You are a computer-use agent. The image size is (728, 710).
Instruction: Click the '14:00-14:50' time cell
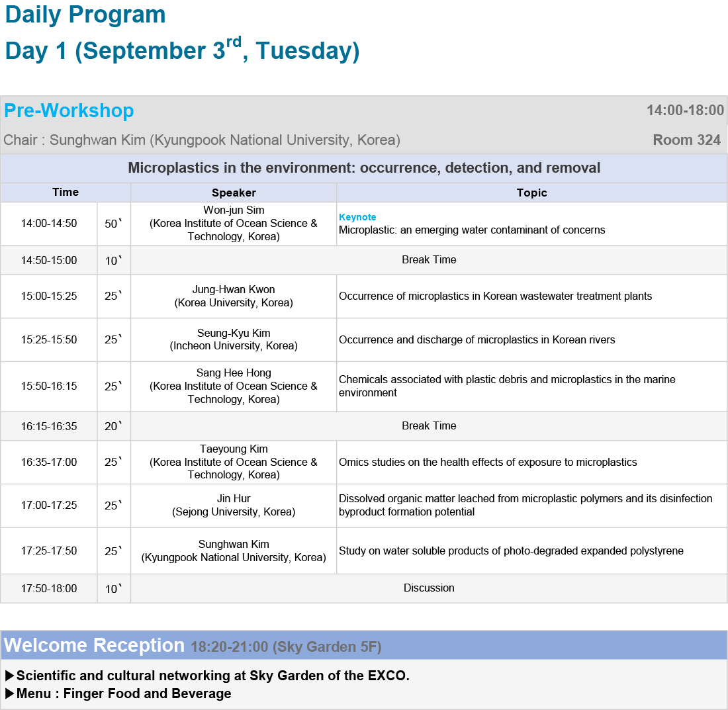[x=49, y=223]
